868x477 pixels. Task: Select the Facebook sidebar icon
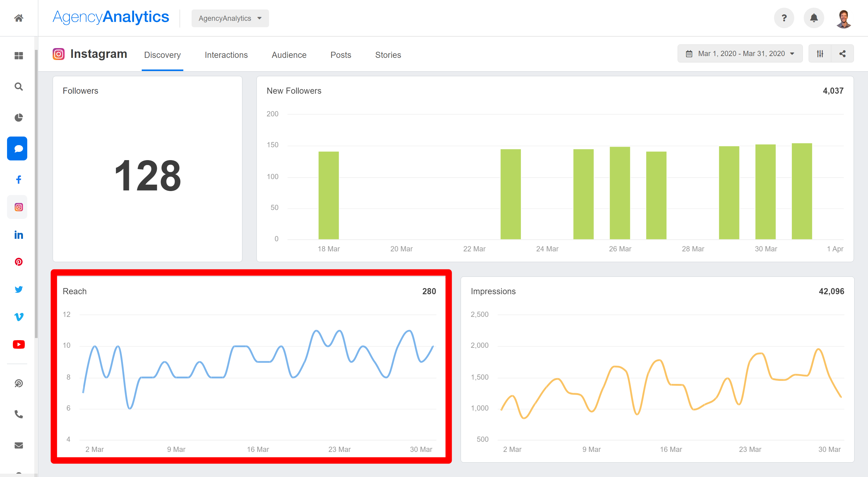coord(19,179)
